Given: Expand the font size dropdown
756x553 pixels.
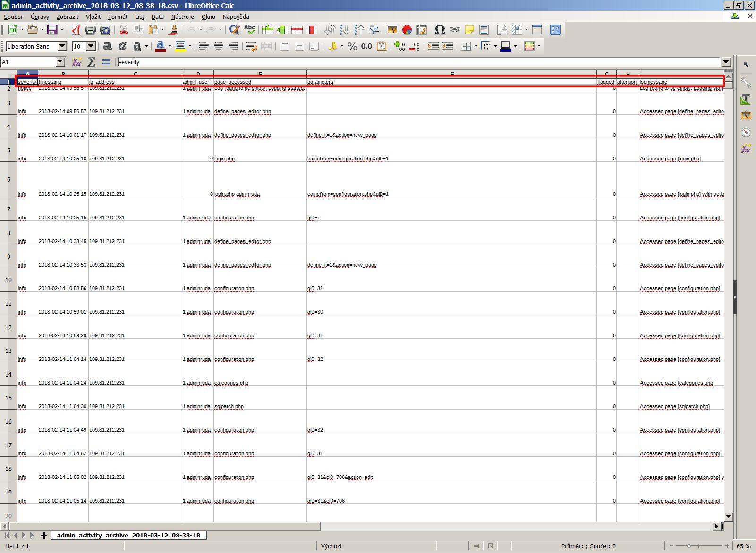Looking at the screenshot, I should pos(91,46).
